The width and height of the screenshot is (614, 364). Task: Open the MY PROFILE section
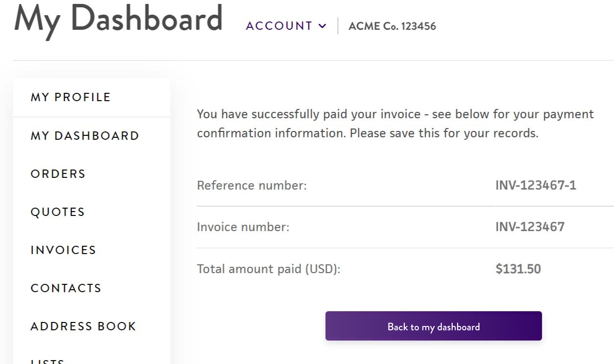tap(70, 97)
